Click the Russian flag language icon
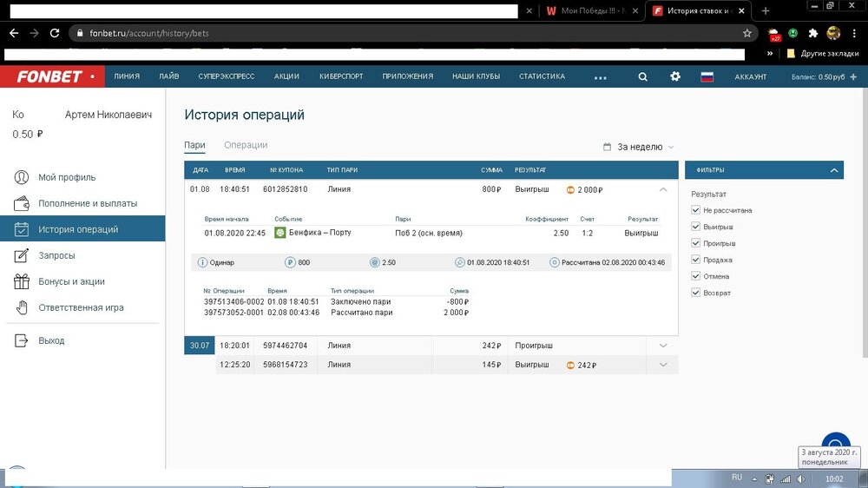Screen dimensions: 868x488 tap(707, 76)
